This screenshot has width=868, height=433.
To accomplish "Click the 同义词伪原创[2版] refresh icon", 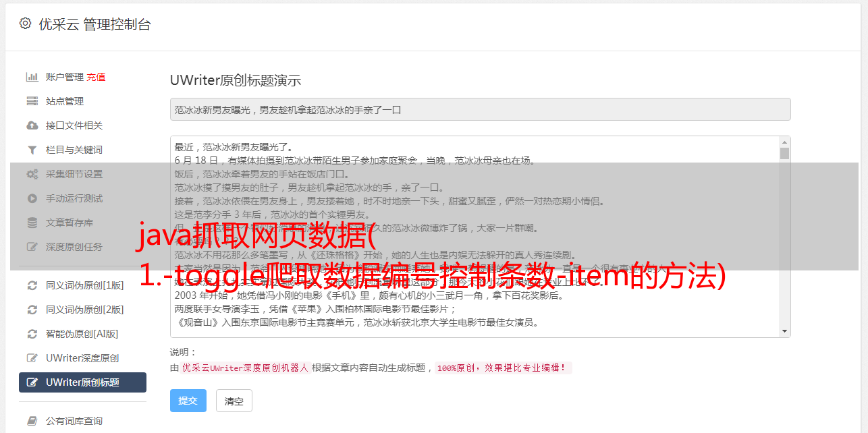I will 32,310.
